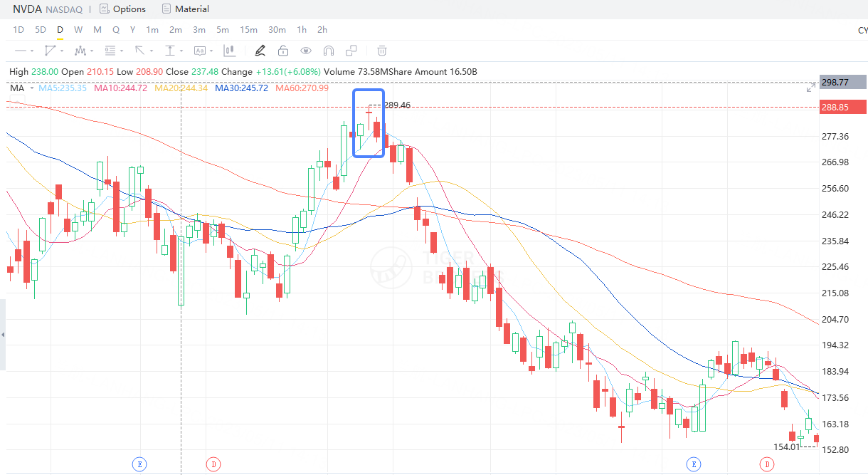Activate the pencil drawing mode icon

pos(260,51)
